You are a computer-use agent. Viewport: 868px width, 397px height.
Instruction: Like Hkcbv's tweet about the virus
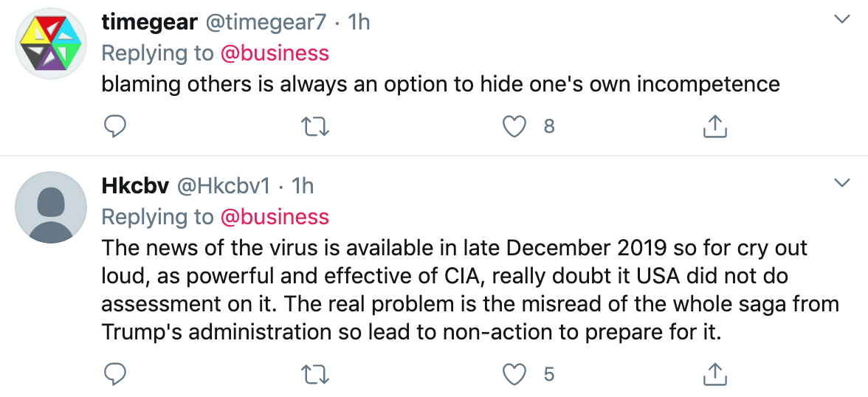coord(514,375)
